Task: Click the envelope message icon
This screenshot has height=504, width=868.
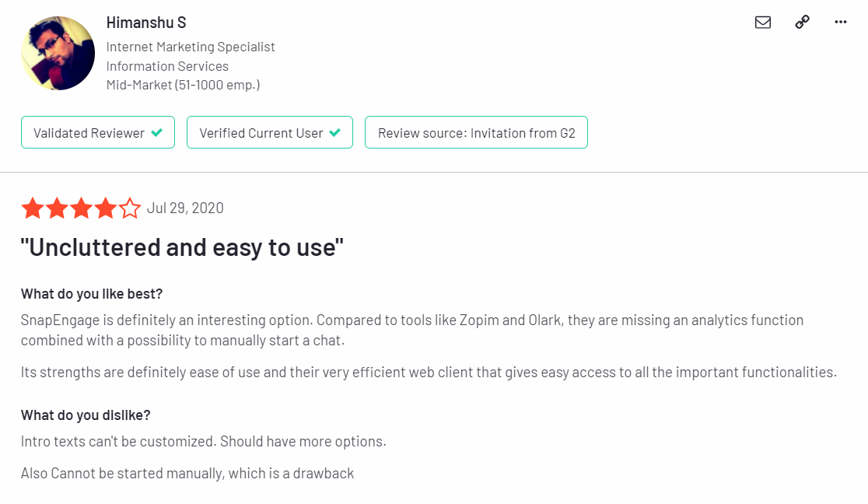Action: 763,22
